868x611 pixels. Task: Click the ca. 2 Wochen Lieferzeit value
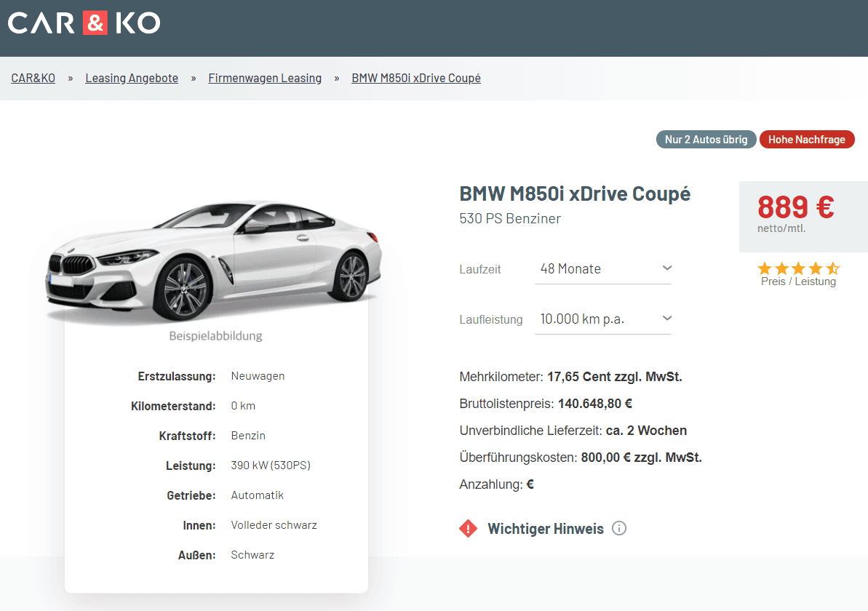(647, 431)
